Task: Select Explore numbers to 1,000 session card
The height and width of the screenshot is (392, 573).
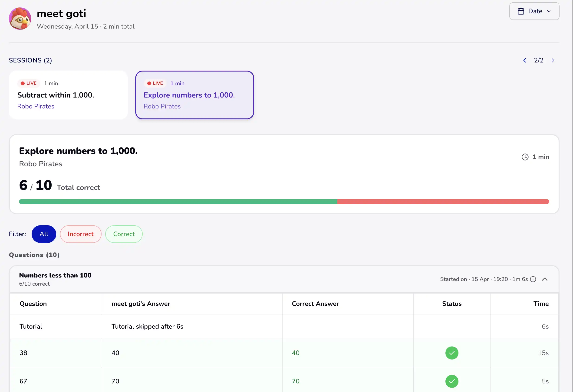Action: (194, 95)
